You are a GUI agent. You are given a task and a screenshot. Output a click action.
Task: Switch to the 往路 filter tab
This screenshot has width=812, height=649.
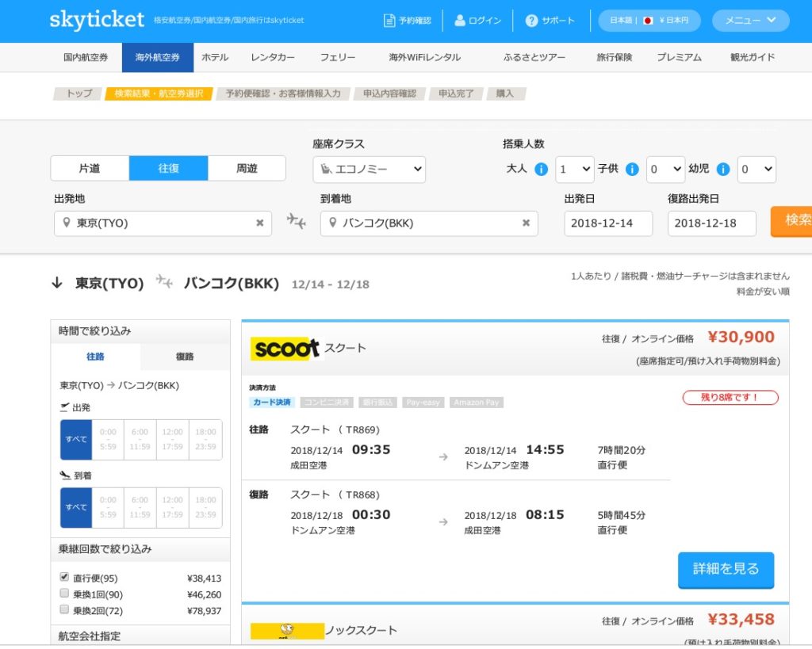coord(95,357)
